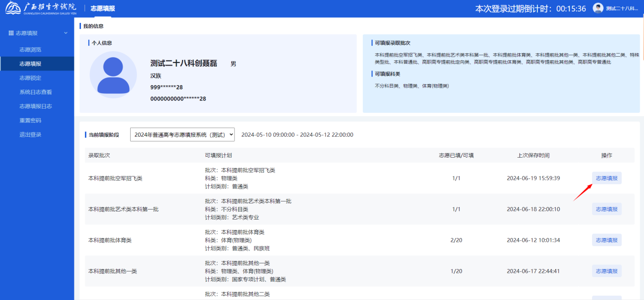This screenshot has width=644, height=300.
Task: Click the 志愿填报 header tab
Action: coord(102,9)
